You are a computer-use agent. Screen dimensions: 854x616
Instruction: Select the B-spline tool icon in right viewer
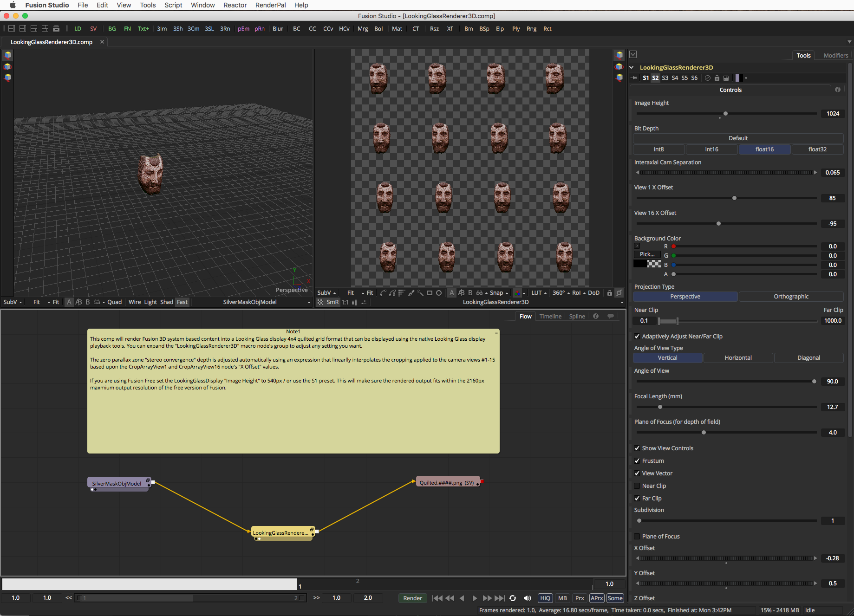tap(392, 293)
